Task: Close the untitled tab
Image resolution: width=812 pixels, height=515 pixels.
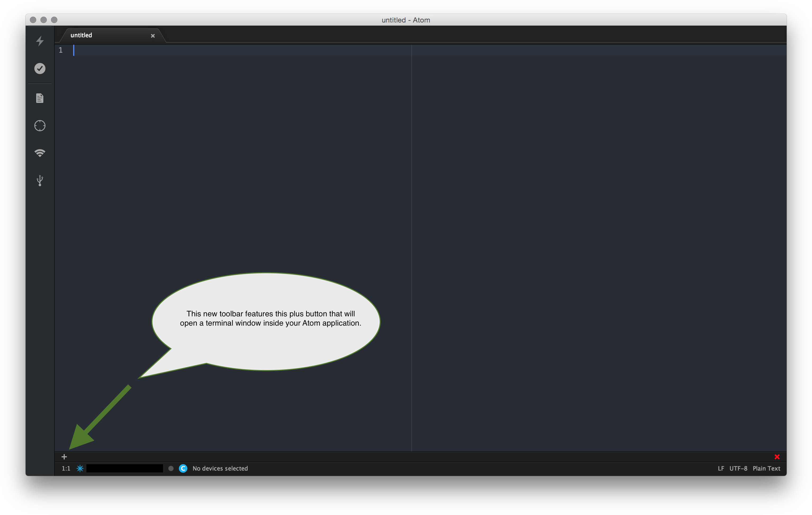Action: click(153, 36)
